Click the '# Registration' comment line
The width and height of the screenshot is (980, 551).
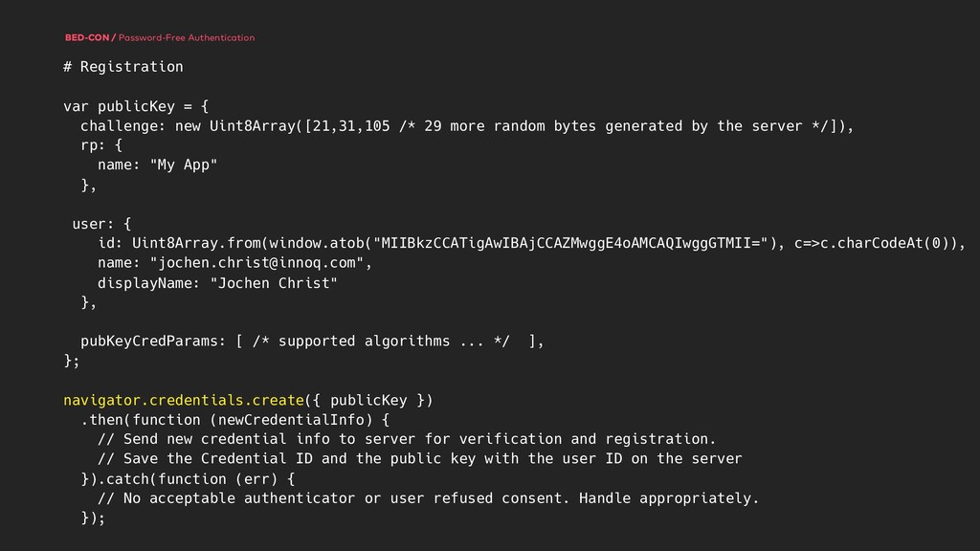pos(122,67)
